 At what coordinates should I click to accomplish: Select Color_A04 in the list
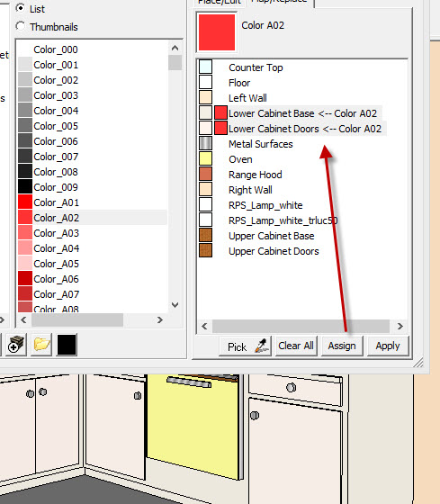point(92,248)
